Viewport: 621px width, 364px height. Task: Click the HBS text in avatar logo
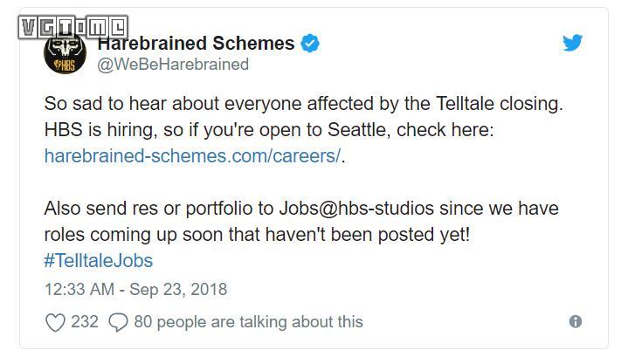(68, 65)
